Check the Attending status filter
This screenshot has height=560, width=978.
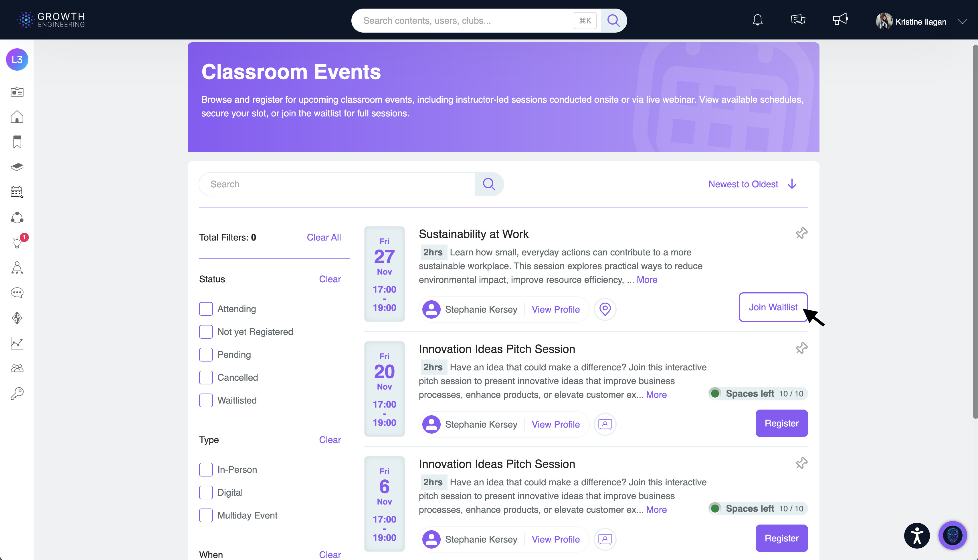click(x=206, y=309)
